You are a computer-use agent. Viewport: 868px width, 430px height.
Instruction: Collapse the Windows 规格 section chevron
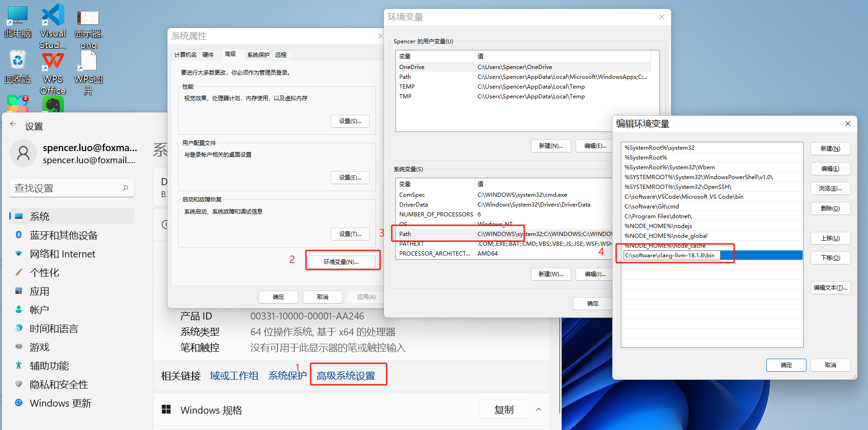[539, 410]
